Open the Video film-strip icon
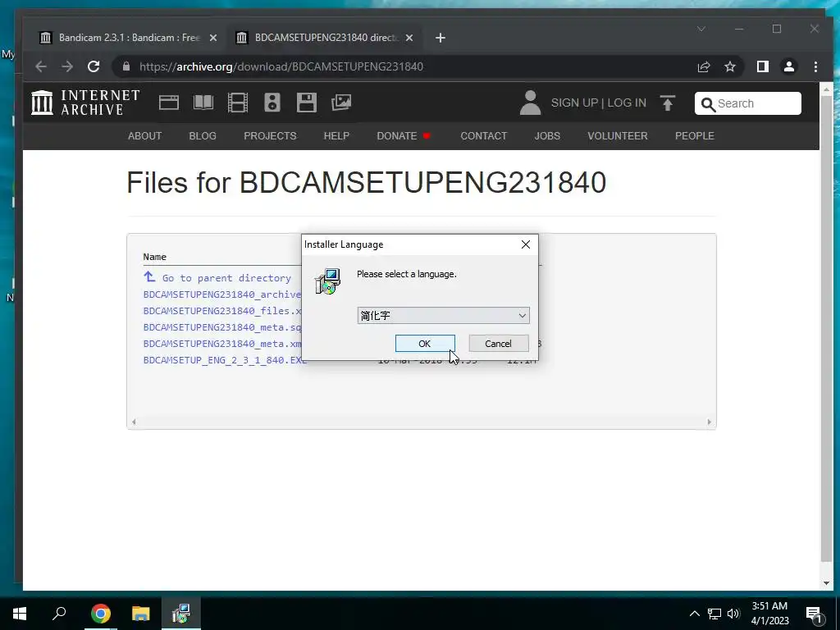Viewport: 840px width, 630px height. 237,103
